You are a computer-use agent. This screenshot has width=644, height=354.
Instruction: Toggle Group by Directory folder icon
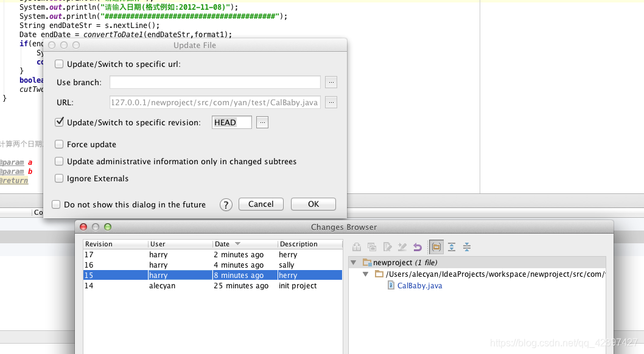pyautogui.click(x=436, y=247)
